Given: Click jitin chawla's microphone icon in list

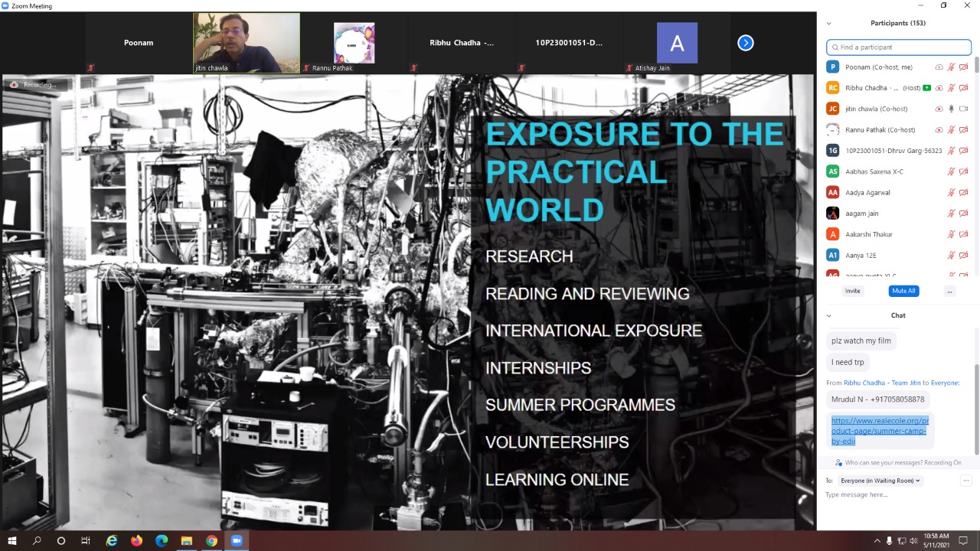Looking at the screenshot, I should (x=952, y=109).
